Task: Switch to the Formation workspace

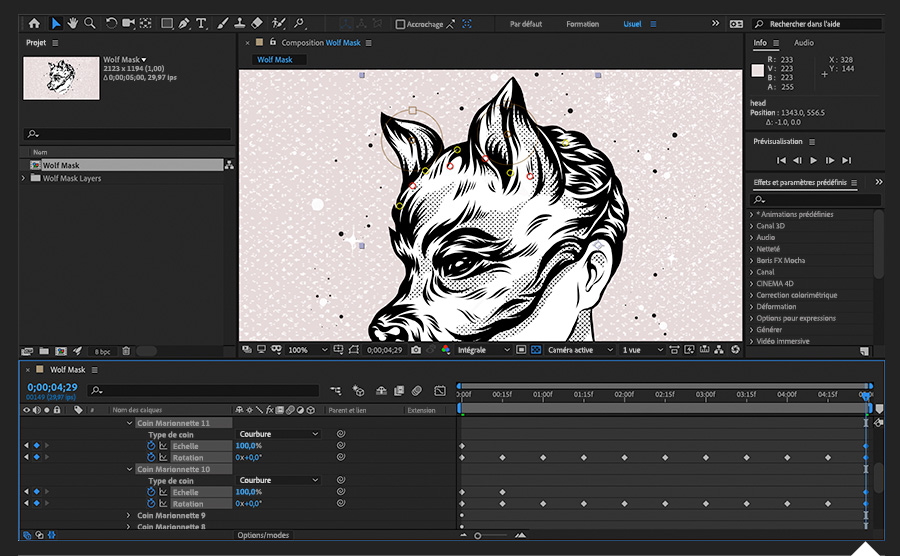Action: pos(582,24)
